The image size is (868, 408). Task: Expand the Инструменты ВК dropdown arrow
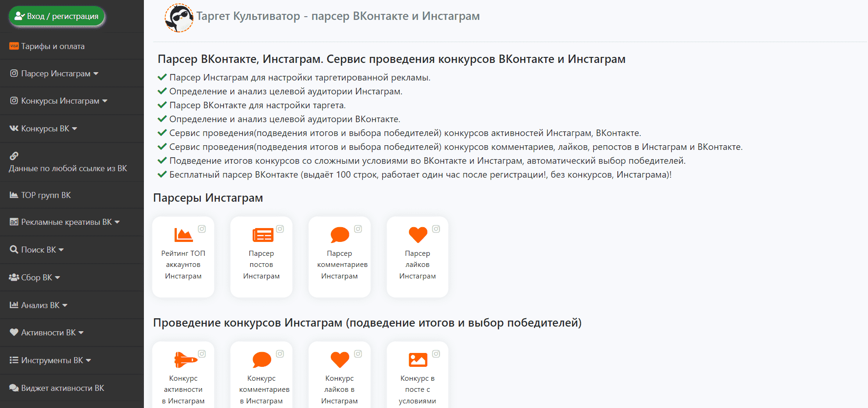pyautogui.click(x=88, y=360)
